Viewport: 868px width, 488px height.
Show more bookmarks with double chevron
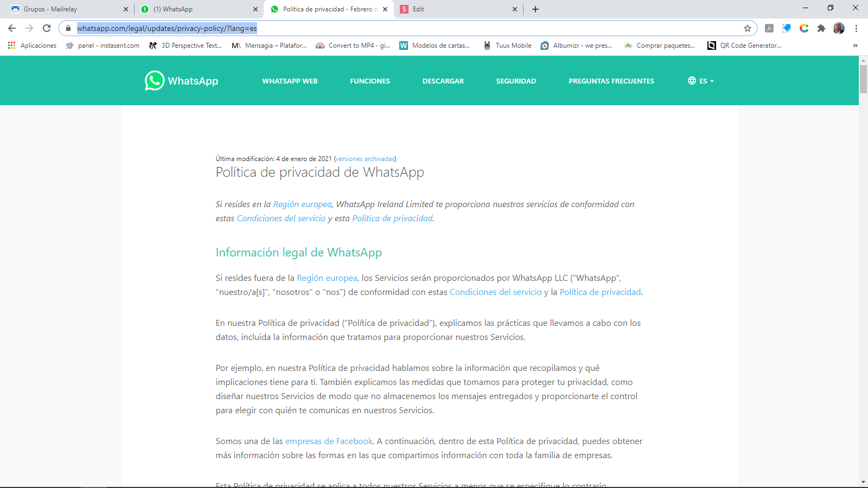pyautogui.click(x=856, y=46)
